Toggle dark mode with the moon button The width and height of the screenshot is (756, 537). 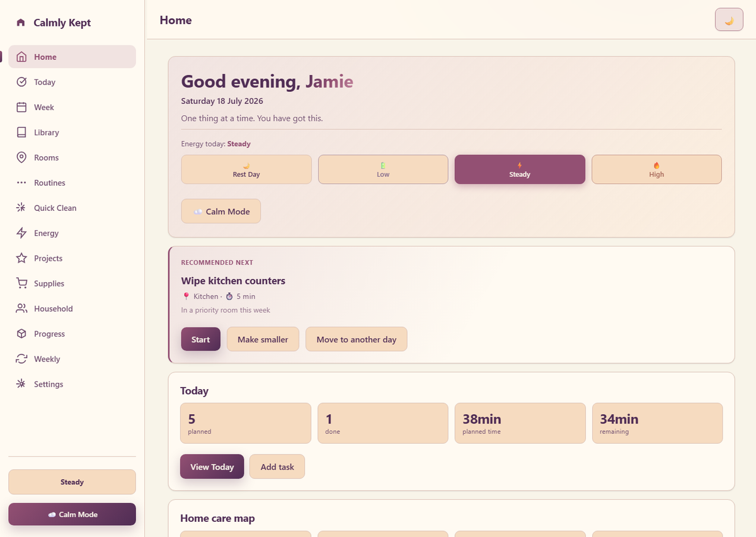tap(729, 20)
